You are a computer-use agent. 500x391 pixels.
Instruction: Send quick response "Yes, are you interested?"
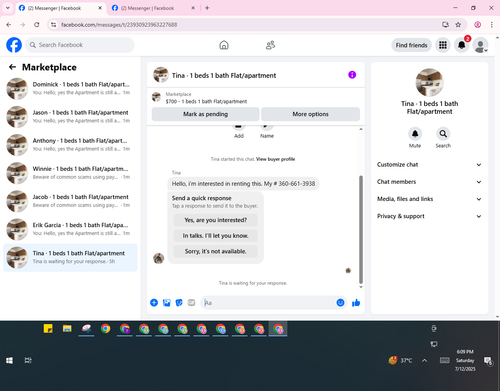(216, 220)
